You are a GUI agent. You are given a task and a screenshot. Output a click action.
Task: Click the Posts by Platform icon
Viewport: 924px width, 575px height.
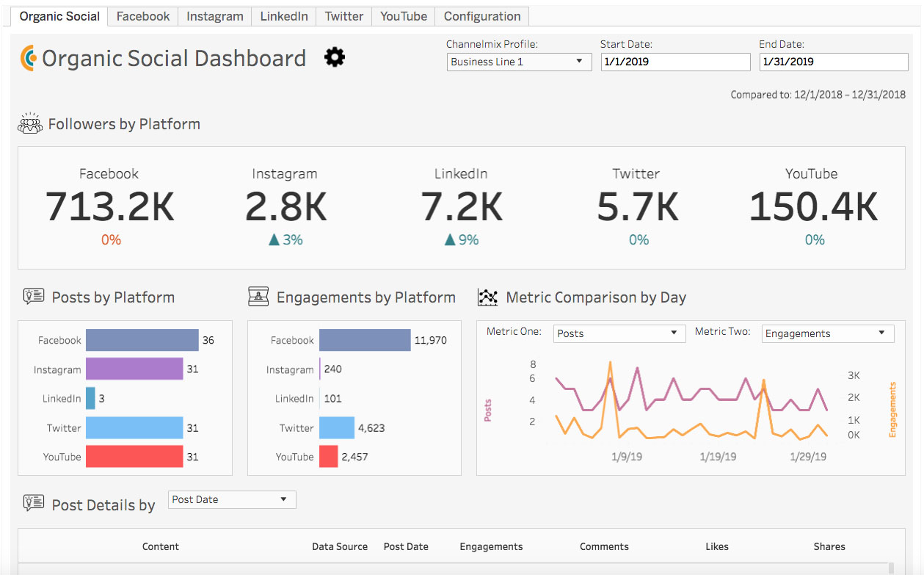[33, 297]
